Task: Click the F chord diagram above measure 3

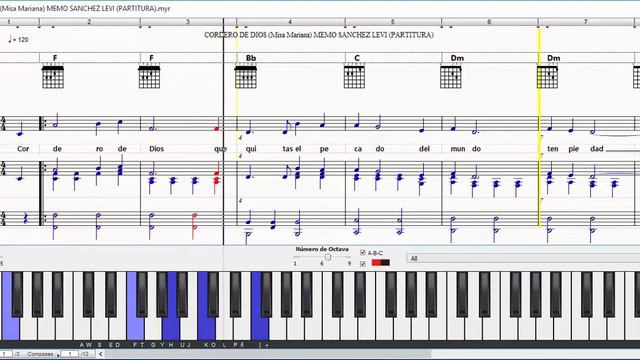Action: pos(149,77)
